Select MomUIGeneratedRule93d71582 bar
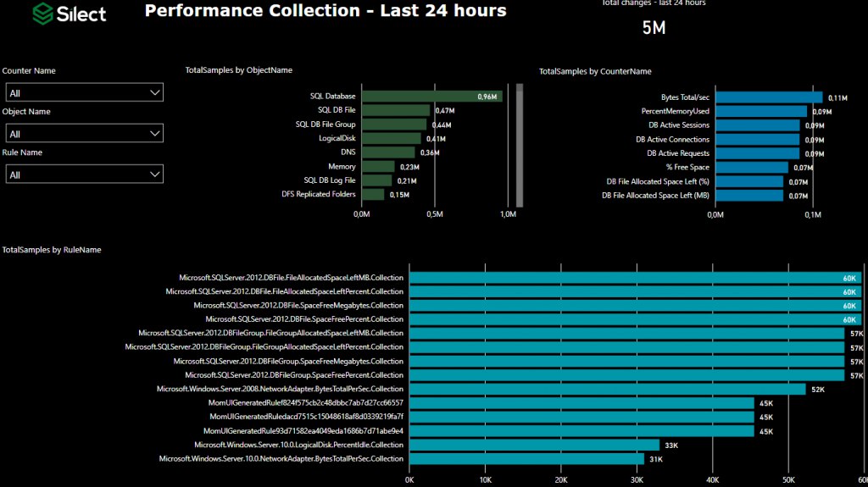Image resolution: width=868 pixels, height=487 pixels. [x=581, y=431]
